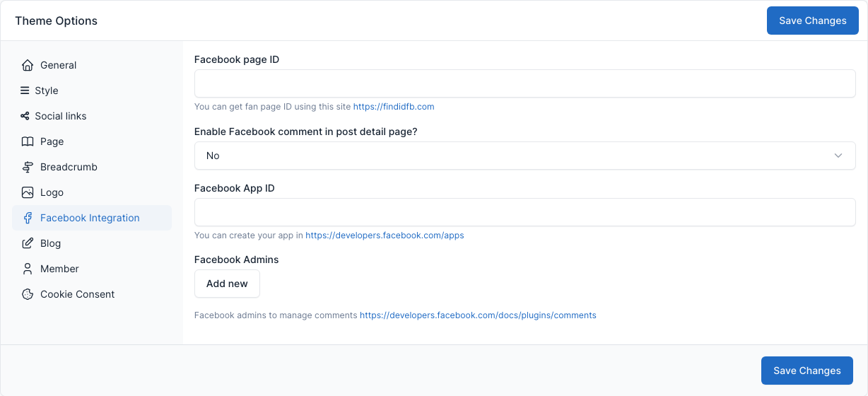Image resolution: width=868 pixels, height=396 pixels.
Task: Click Save Changes button at the top
Action: point(813,21)
